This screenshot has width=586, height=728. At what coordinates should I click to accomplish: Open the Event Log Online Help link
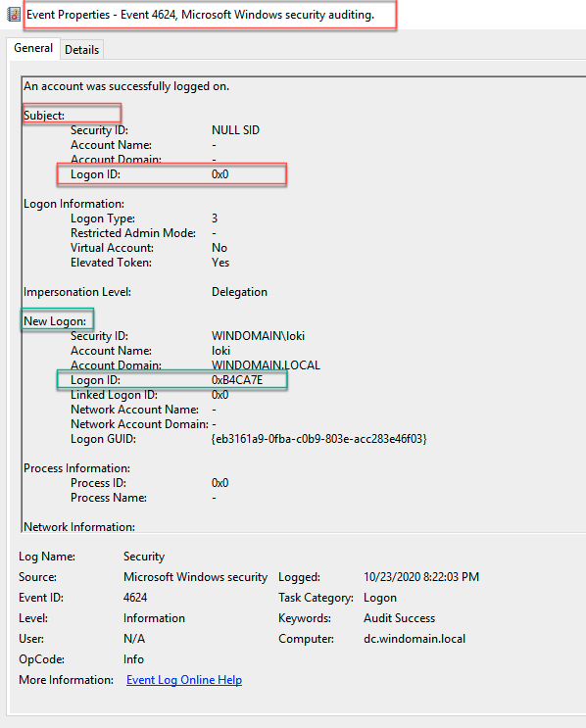[184, 680]
